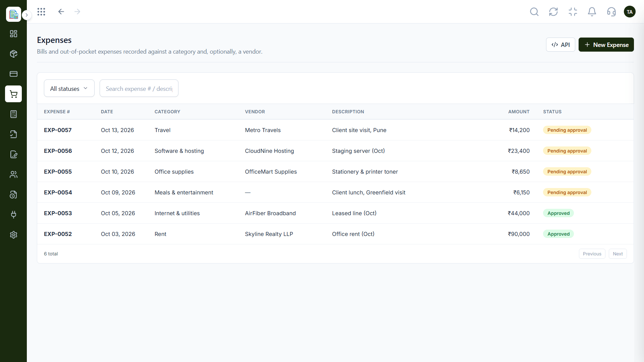
Task: Open the accounting app logo icon
Action: coord(13,14)
